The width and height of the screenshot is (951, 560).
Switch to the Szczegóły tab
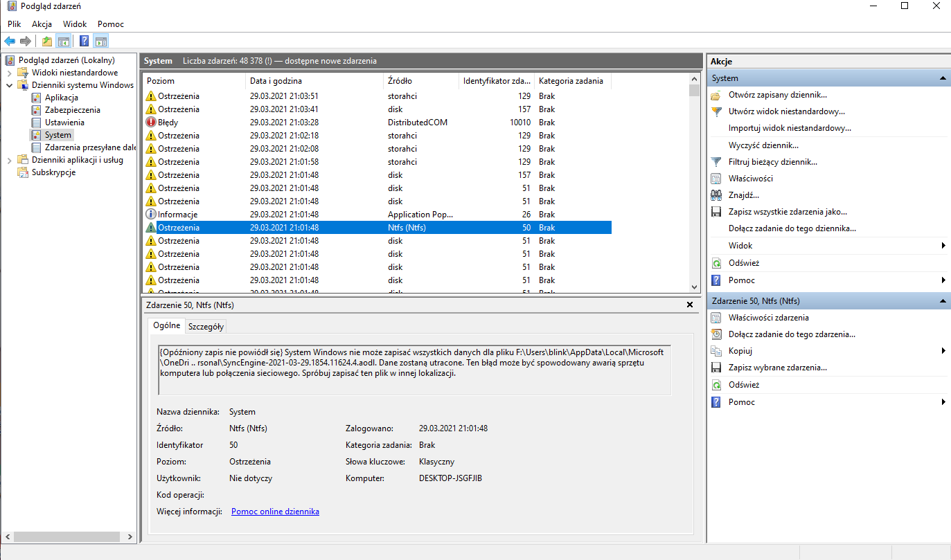(206, 327)
